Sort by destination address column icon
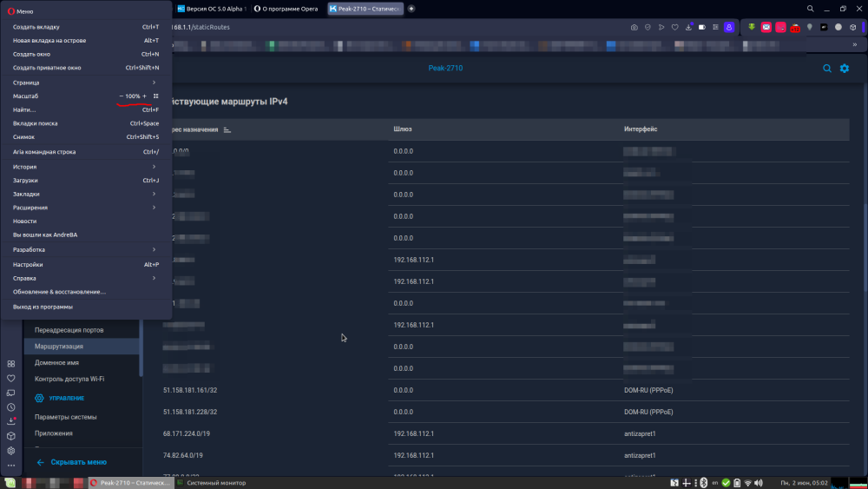868x489 pixels. tap(227, 129)
